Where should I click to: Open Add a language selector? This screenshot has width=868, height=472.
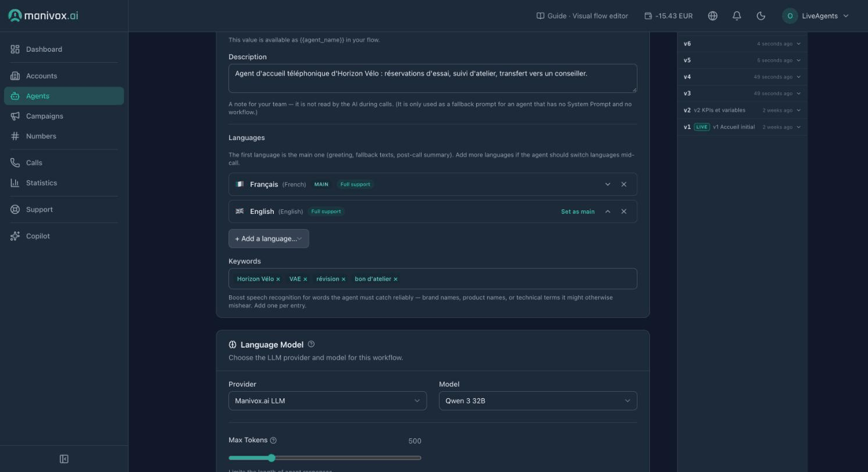[269, 239]
